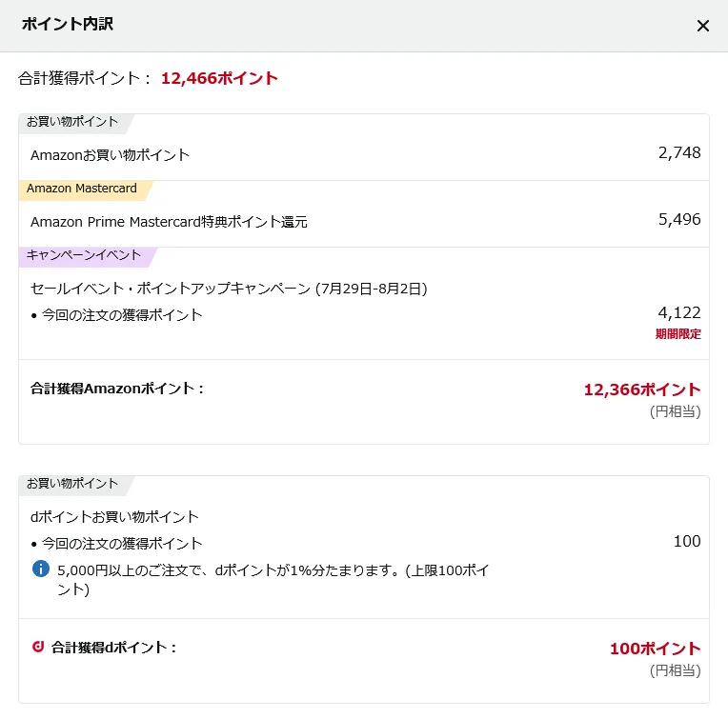Close the ポイント内訳 dialog
The width and height of the screenshot is (728, 719).
pyautogui.click(x=703, y=26)
